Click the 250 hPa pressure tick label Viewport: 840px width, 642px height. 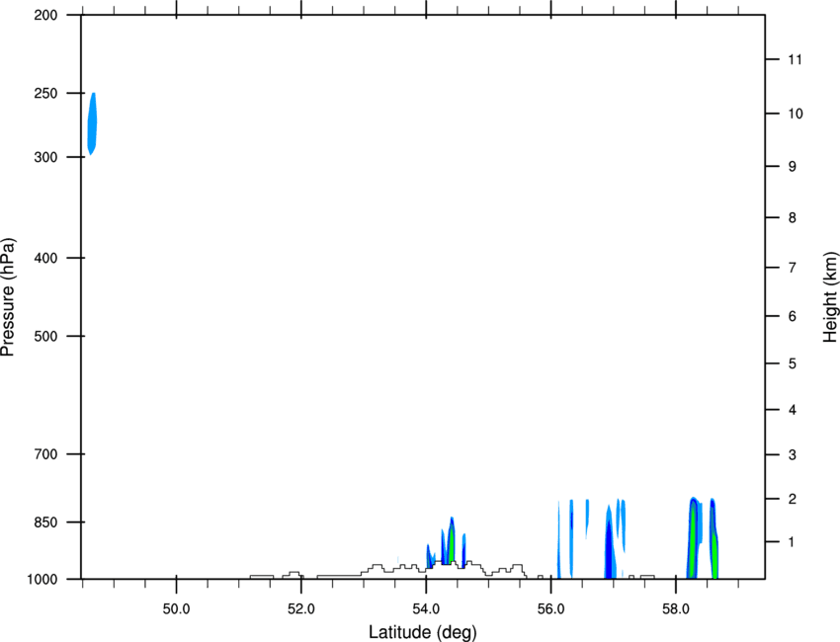pos(45,93)
